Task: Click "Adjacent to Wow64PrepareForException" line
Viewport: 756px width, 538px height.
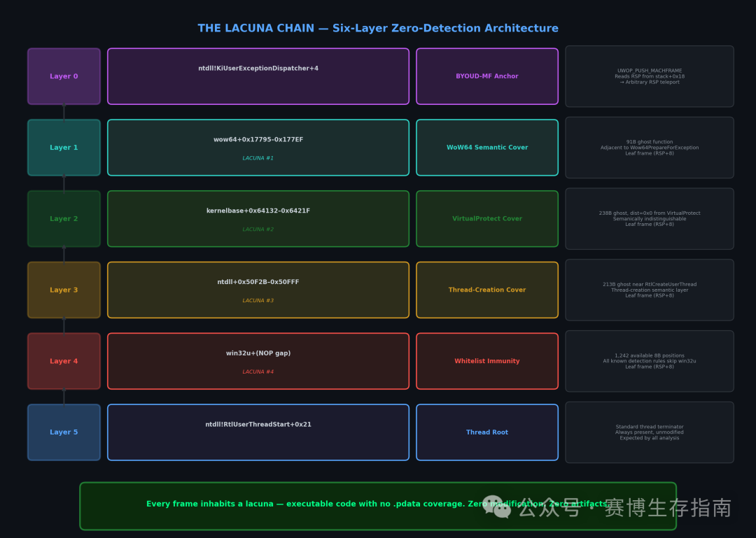Action: pos(650,148)
